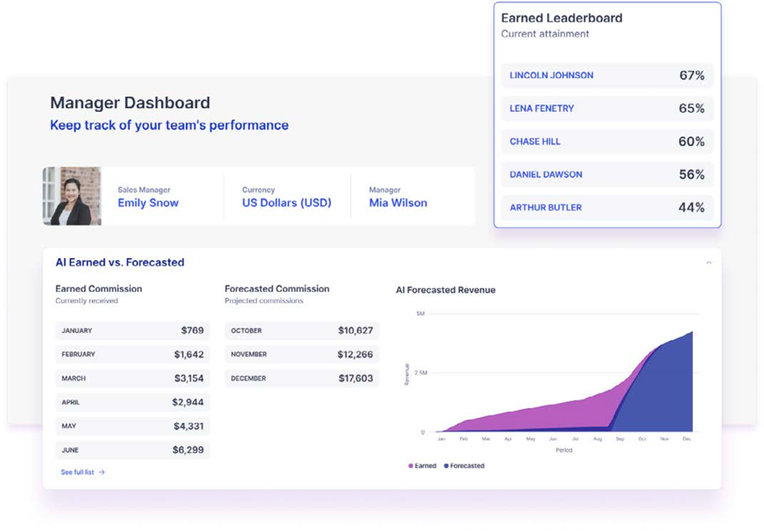Click the 5M label on the revenue axis
The height and width of the screenshot is (532, 764).
pyautogui.click(x=420, y=314)
